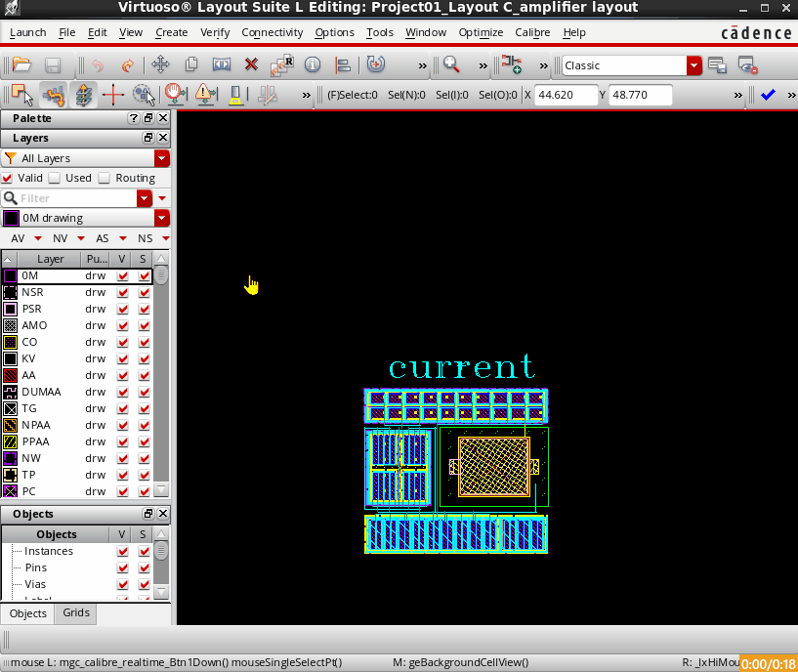Open the Calibre menu
798x672 pixels.
(531, 32)
